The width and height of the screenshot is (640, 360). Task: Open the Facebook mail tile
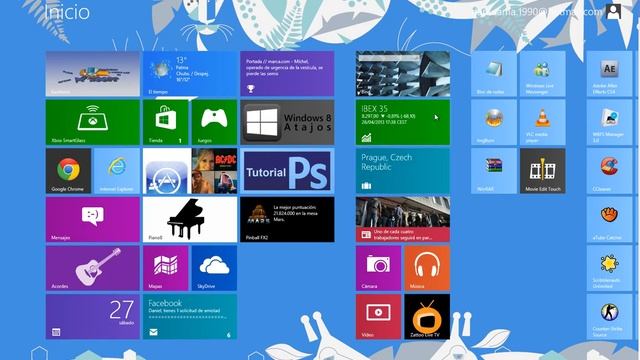point(190,317)
